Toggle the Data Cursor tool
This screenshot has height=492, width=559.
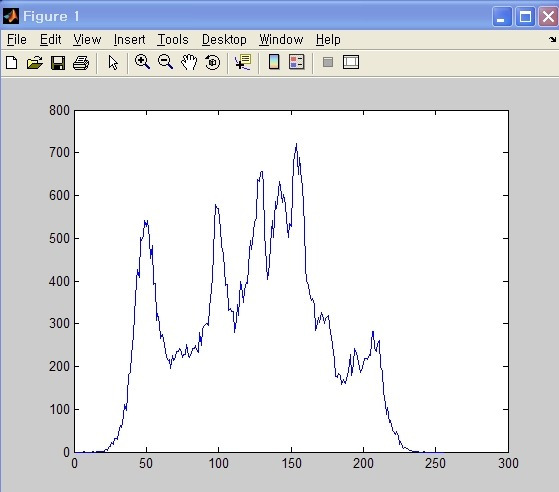[x=243, y=62]
